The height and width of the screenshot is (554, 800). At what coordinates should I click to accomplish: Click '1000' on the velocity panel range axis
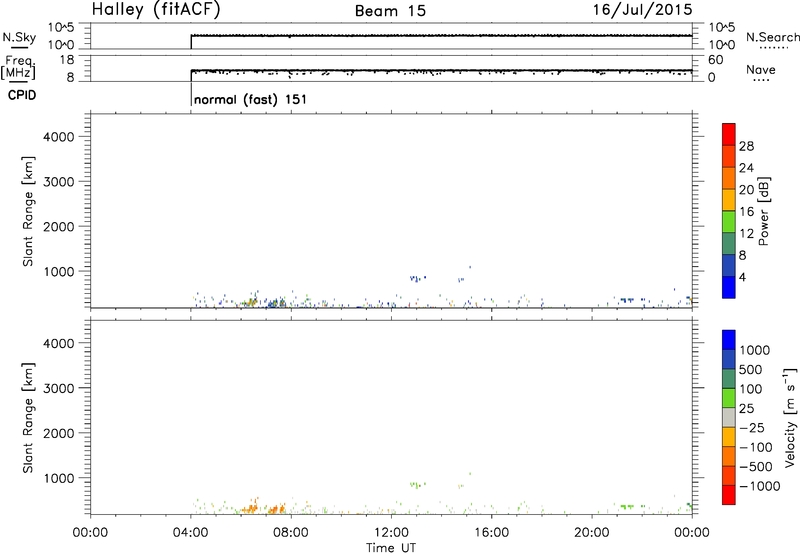point(59,478)
